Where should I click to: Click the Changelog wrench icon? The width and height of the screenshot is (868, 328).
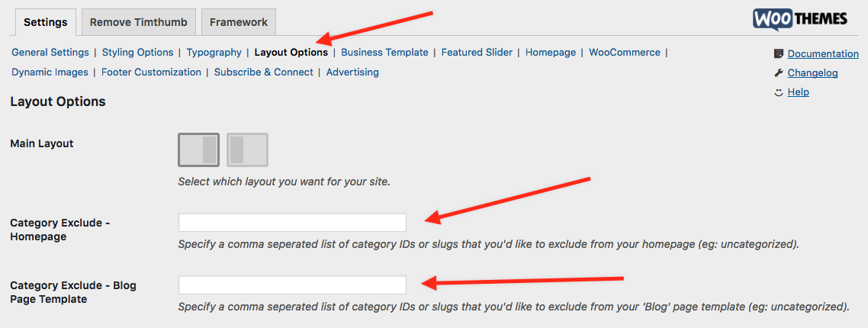(x=779, y=72)
